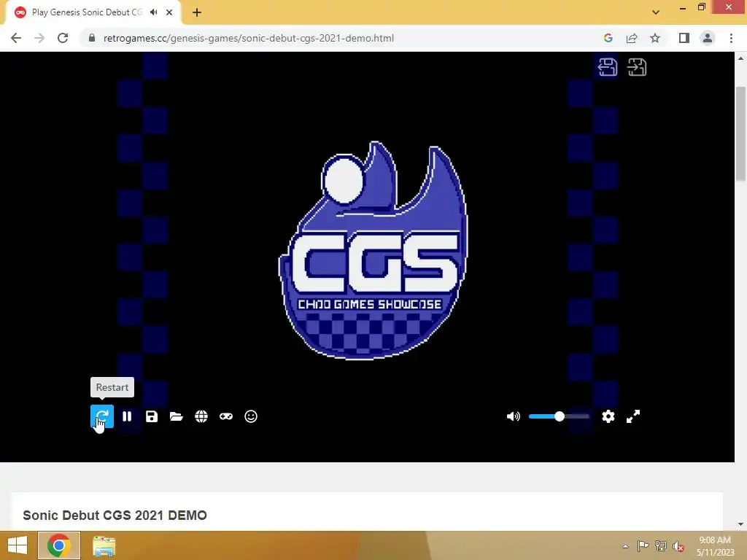Click the address bar URL

[248, 38]
